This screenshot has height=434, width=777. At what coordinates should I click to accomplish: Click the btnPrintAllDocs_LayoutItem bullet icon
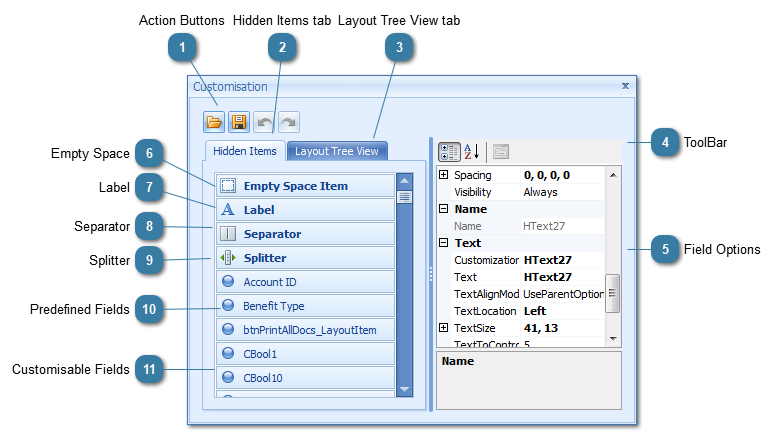click(x=228, y=329)
